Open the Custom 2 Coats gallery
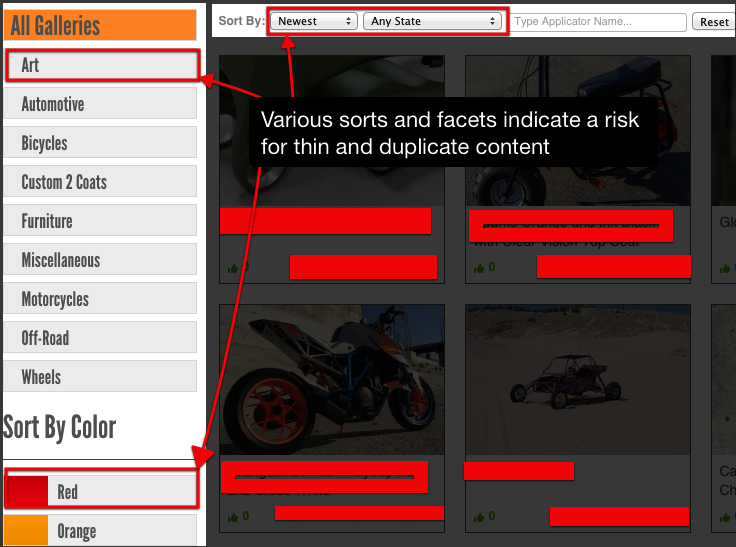This screenshot has width=736, height=547. tap(100, 182)
